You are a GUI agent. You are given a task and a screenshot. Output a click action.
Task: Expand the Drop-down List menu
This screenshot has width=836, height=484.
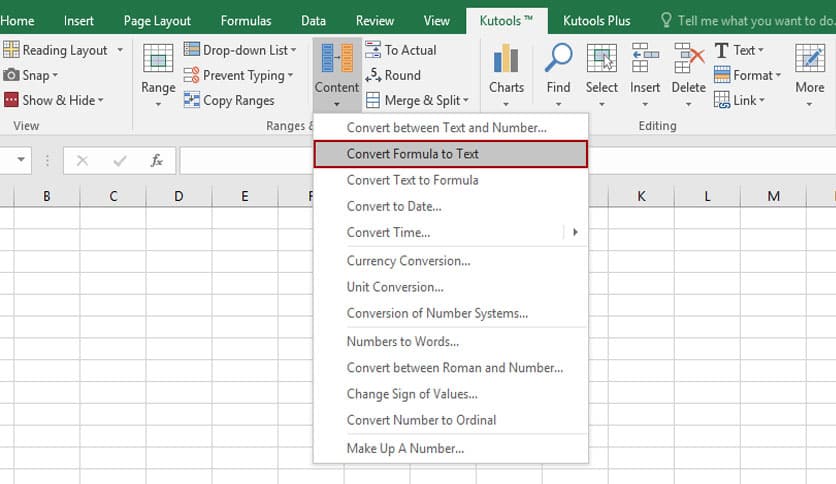(x=240, y=50)
